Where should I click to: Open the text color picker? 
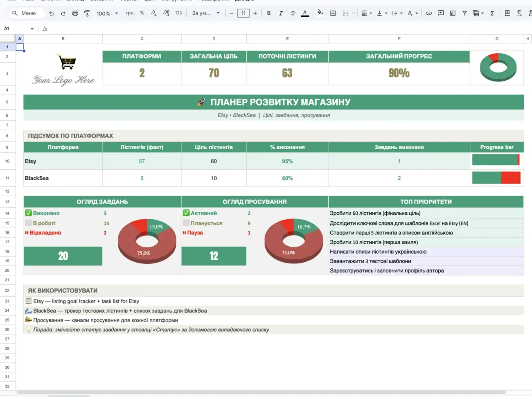305,13
